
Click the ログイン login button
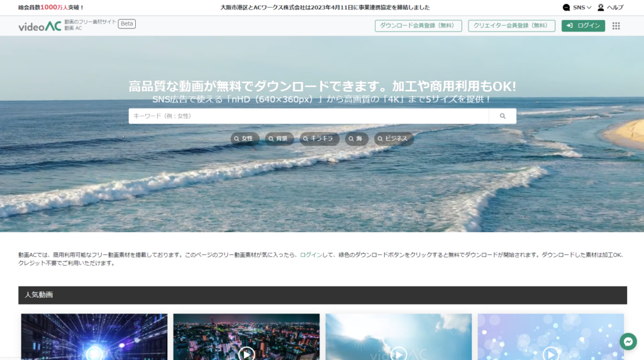tap(583, 25)
